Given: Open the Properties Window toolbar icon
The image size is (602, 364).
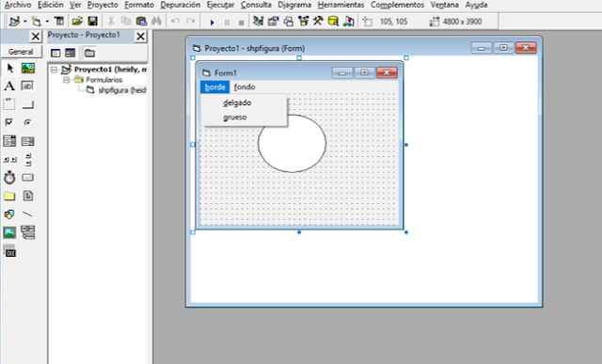Looking at the screenshot, I should pos(273,21).
